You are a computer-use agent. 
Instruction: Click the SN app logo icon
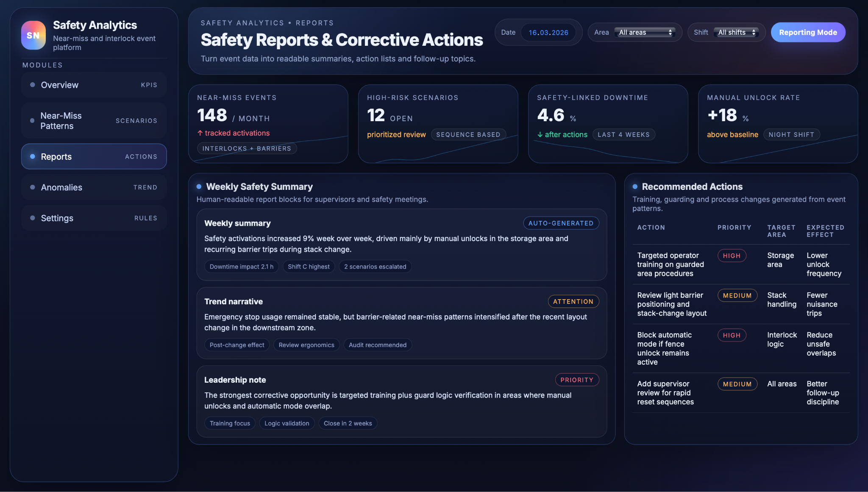coord(33,35)
